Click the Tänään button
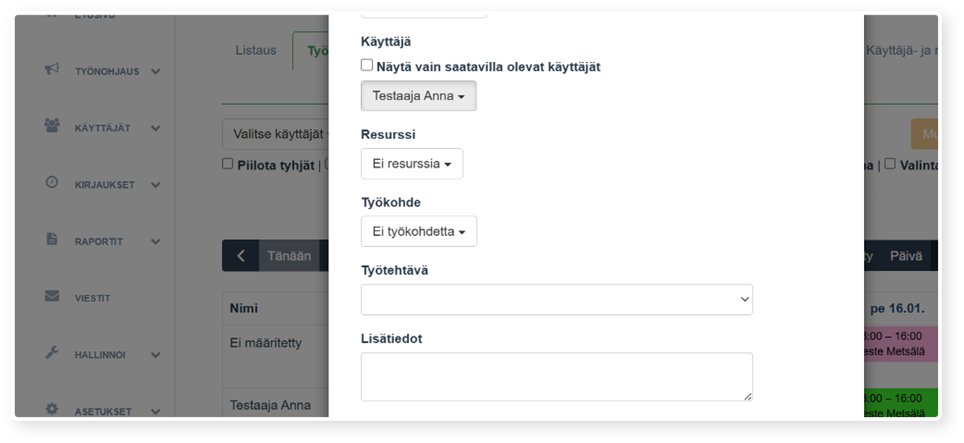 (x=289, y=256)
